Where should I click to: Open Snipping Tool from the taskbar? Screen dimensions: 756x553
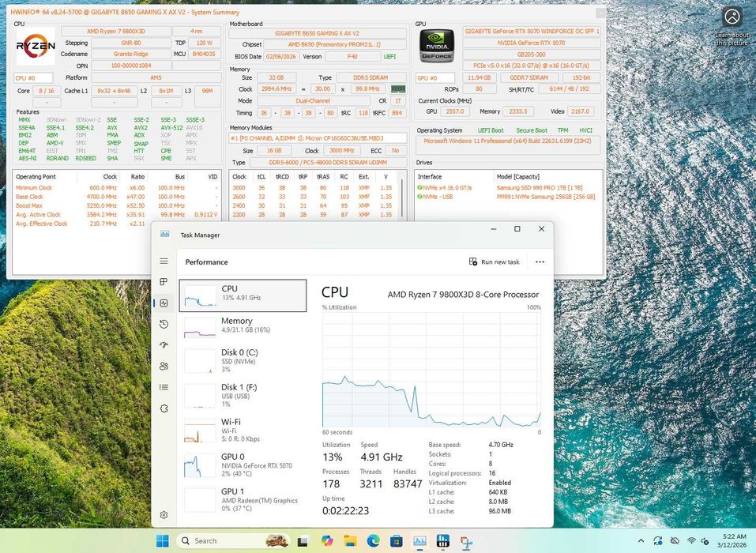[466, 542]
